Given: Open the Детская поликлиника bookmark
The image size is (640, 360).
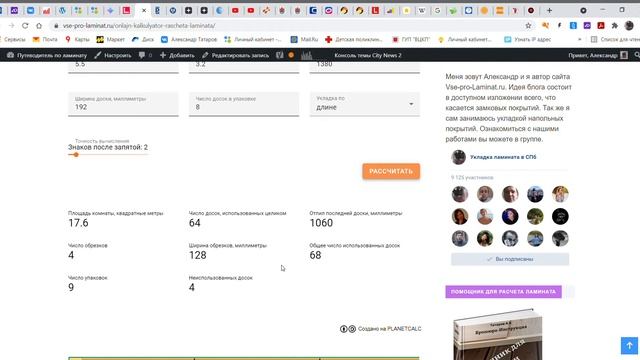Looking at the screenshot, I should [353, 40].
